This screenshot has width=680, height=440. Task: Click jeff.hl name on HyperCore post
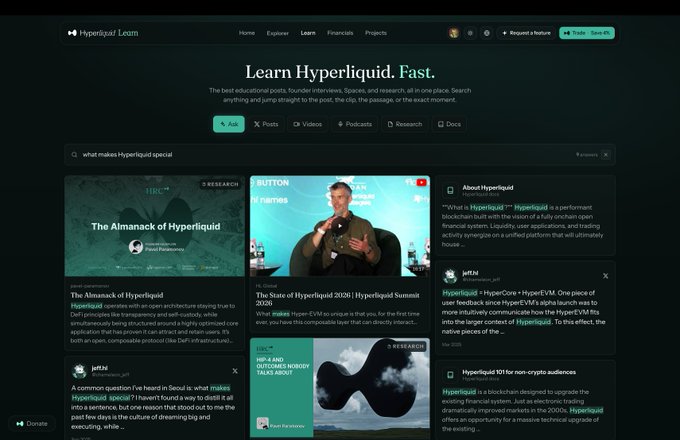470,273
